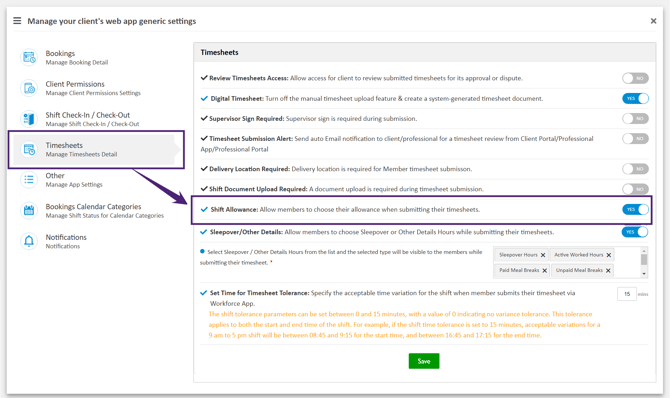Turn off Sleepover/Other Details toggle
670x398 pixels.
point(635,232)
